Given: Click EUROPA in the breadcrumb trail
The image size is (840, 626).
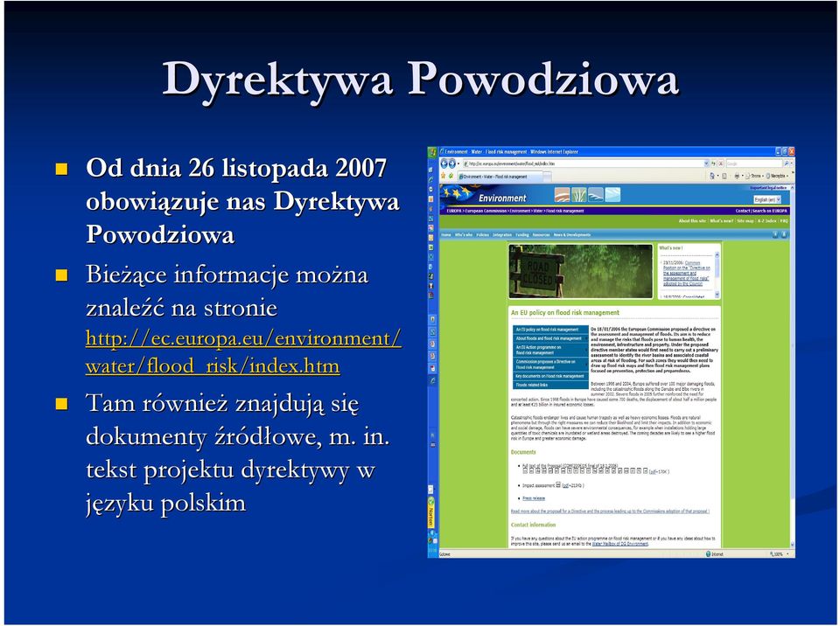Looking at the screenshot, I should coord(454,211).
